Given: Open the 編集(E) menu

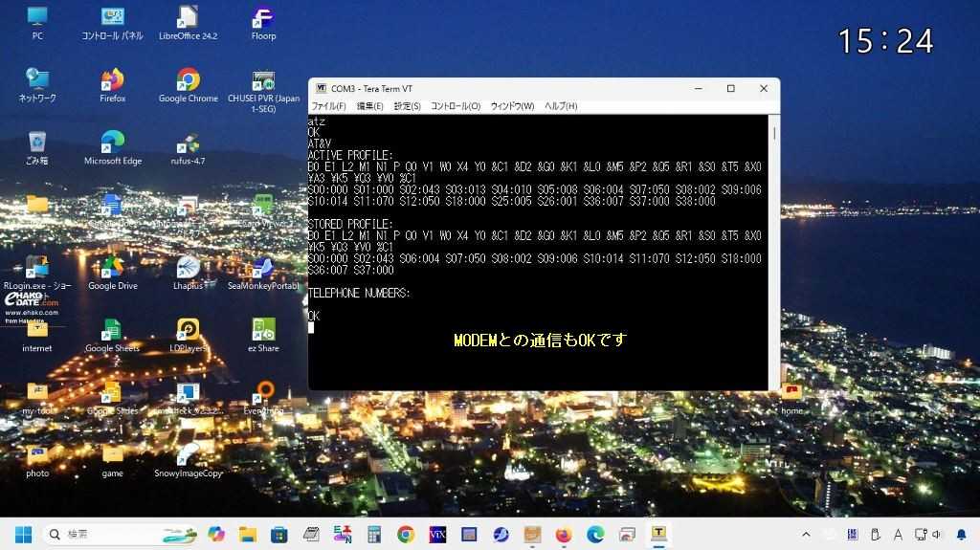Looking at the screenshot, I should tap(369, 106).
